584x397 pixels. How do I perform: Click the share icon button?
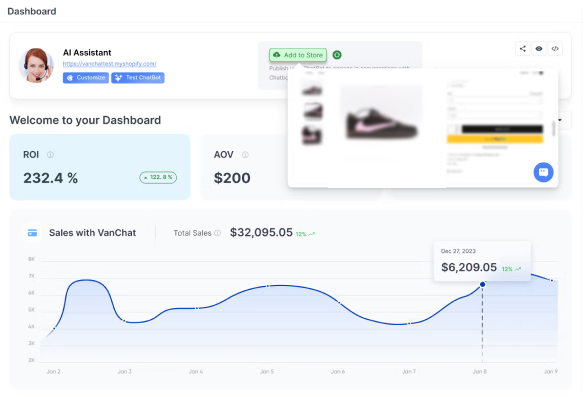523,49
